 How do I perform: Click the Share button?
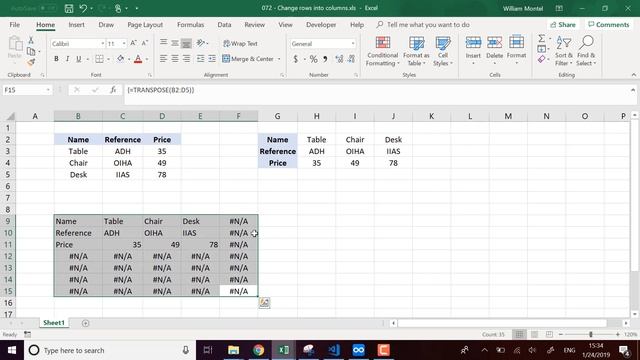563,24
